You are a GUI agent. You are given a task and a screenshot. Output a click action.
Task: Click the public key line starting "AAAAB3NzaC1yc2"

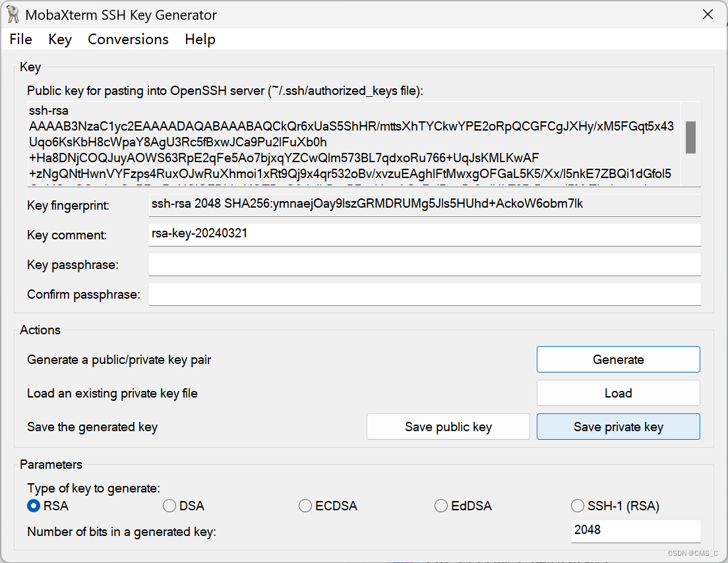click(351, 126)
